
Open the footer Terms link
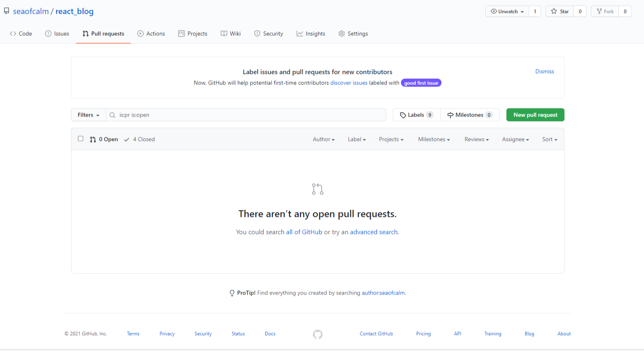click(x=133, y=334)
